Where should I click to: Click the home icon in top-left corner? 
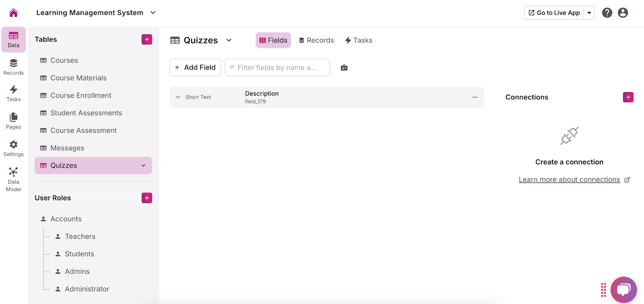coord(14,13)
